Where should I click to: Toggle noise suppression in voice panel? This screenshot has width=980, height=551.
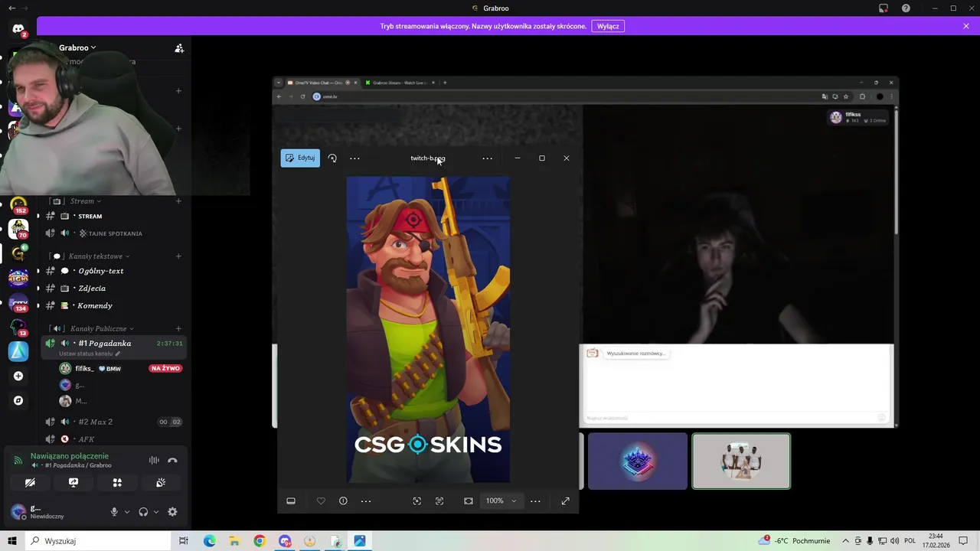154,461
